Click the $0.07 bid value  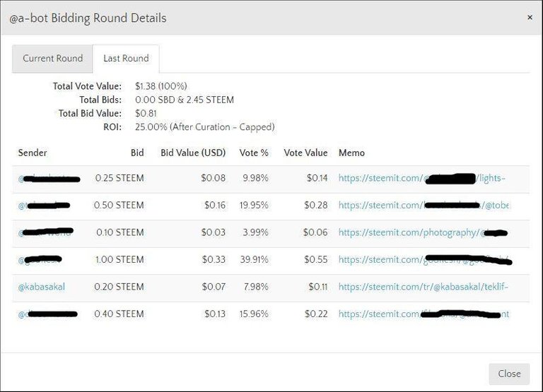click(x=214, y=287)
